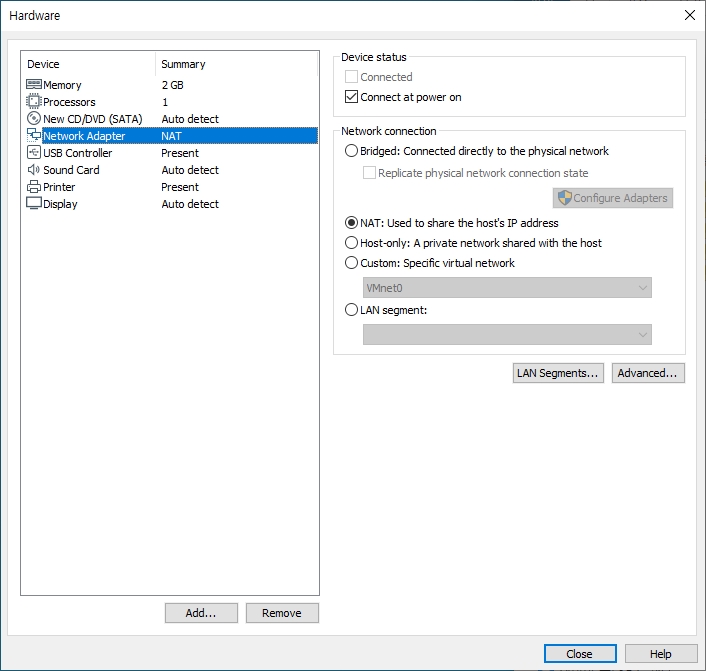This screenshot has width=706, height=671.
Task: Click Auto detect summary for Display
Action: click(x=190, y=204)
